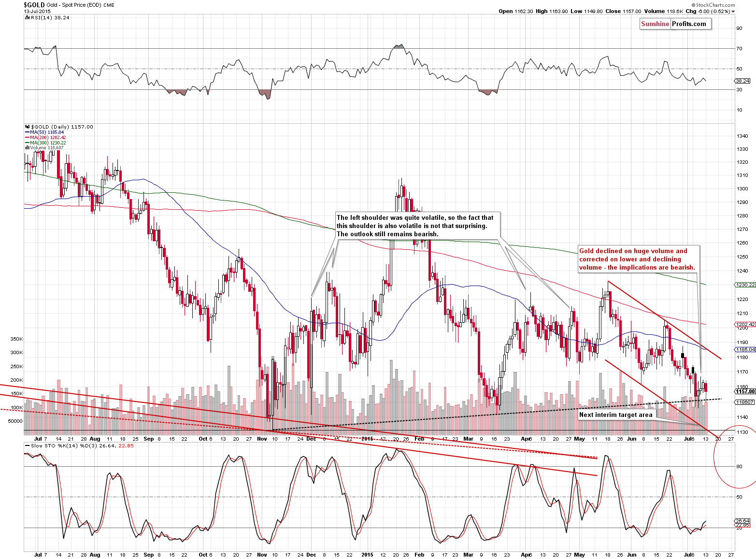Click the Sep label on the bottom time axis
The image size is (756, 559).
point(149,555)
